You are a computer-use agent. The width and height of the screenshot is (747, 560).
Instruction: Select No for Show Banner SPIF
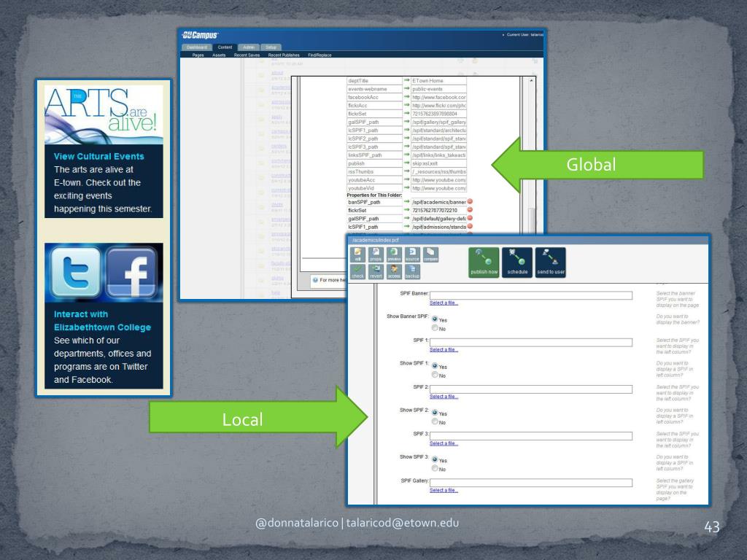[435, 327]
